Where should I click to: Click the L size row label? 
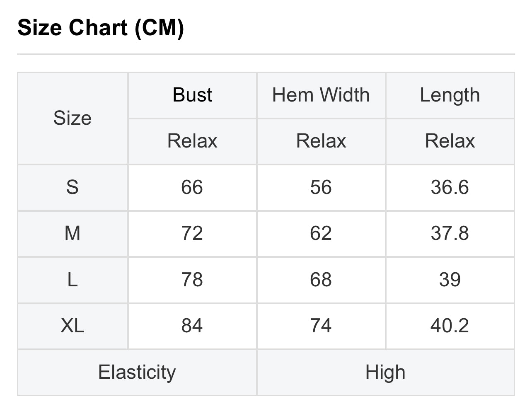click(x=72, y=280)
